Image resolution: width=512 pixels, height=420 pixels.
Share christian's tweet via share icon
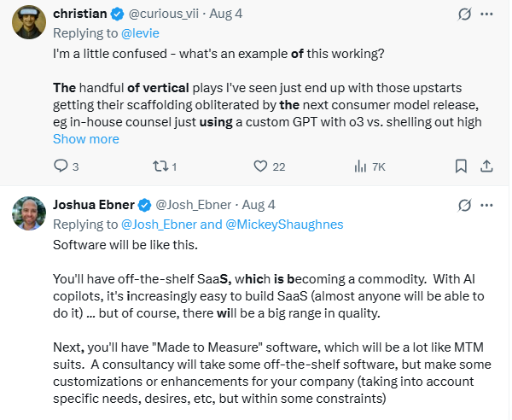tap(486, 166)
